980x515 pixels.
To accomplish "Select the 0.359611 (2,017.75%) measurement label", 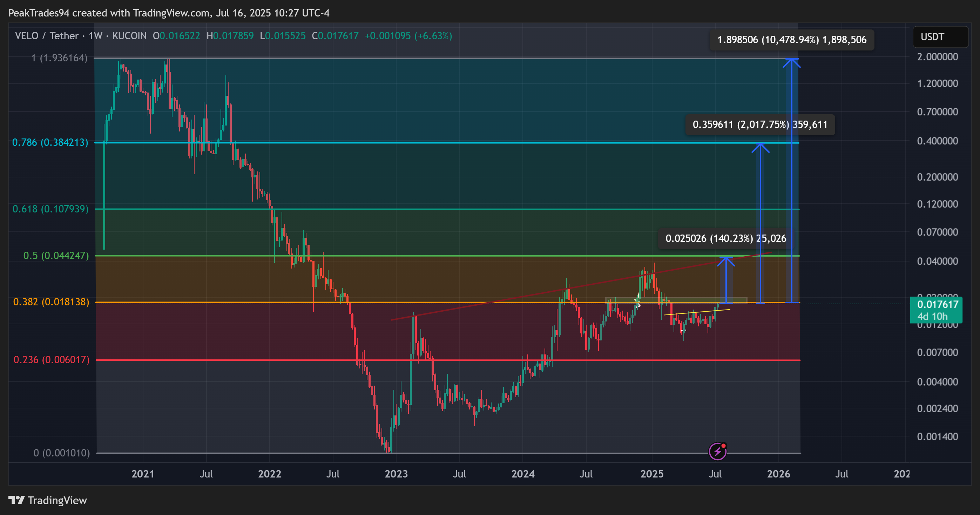I will coord(760,125).
